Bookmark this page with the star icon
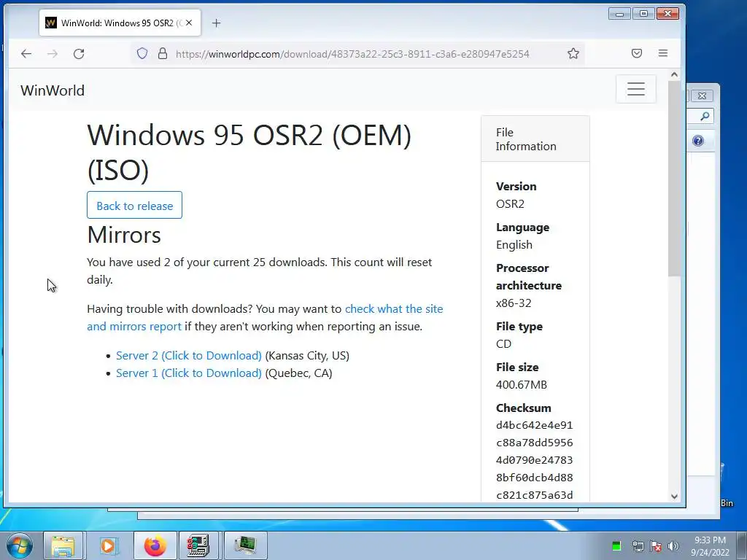Image resolution: width=747 pixels, height=560 pixels. [x=573, y=53]
